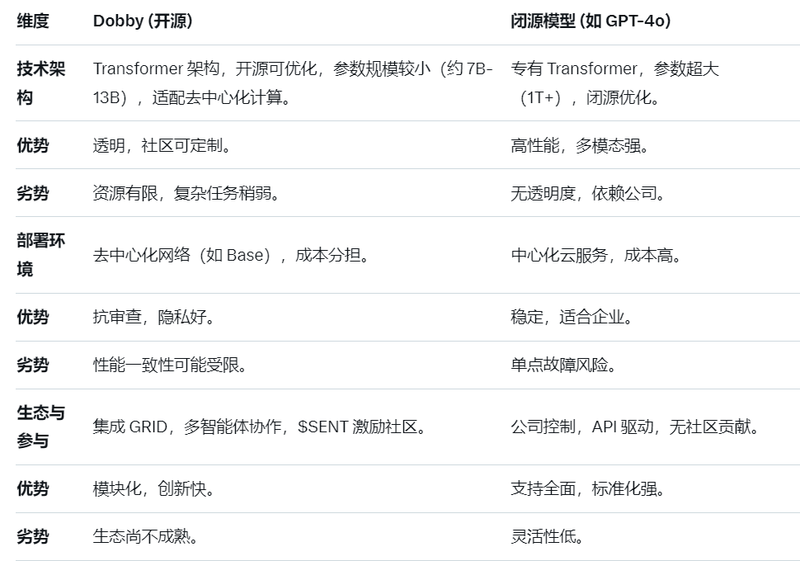Screen dimensions: 800x561
Task: Click the "抗审查，隐私好。" cell
Action: 153,317
